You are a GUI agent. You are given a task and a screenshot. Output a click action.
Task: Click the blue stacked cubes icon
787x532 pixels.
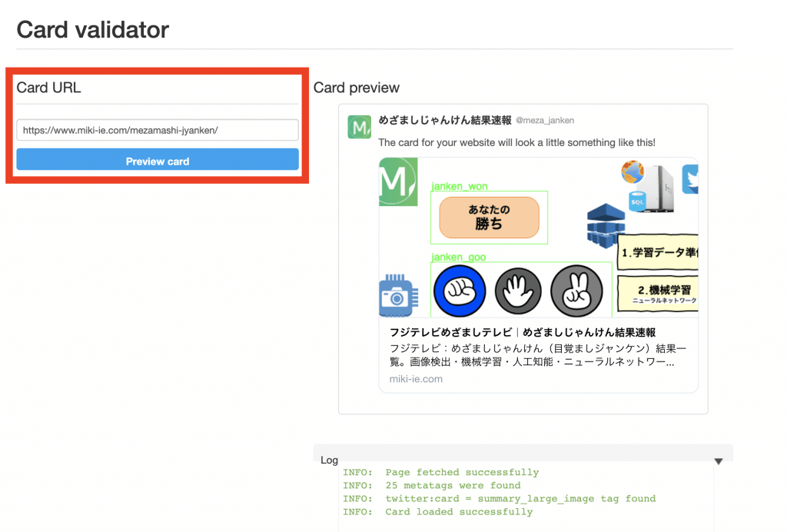[606, 224]
